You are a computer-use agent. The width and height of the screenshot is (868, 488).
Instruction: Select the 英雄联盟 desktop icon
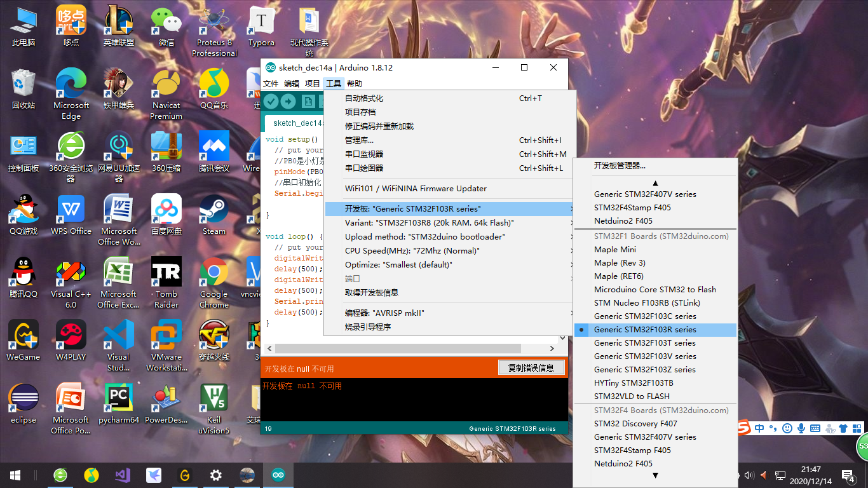(x=119, y=27)
